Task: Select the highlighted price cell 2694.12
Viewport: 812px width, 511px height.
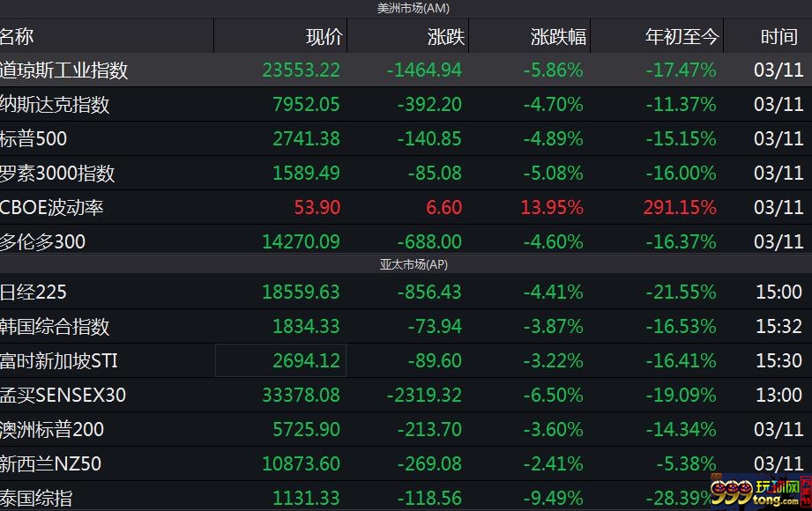Action: (280, 360)
